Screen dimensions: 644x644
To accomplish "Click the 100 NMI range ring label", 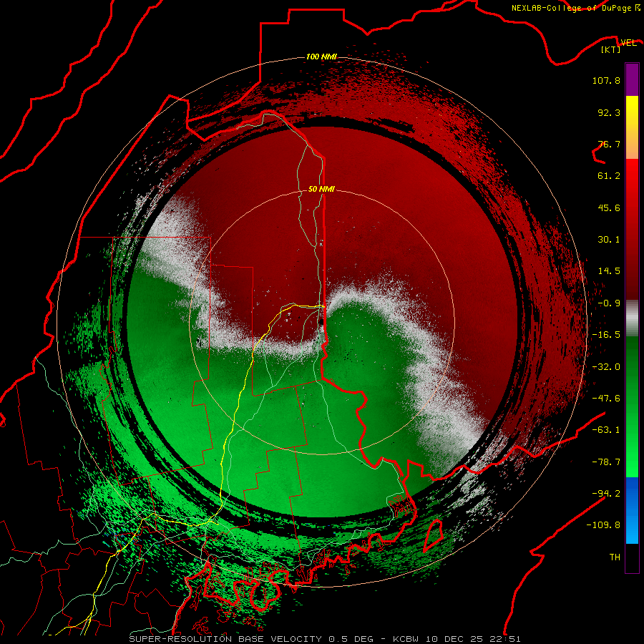I will (321, 57).
